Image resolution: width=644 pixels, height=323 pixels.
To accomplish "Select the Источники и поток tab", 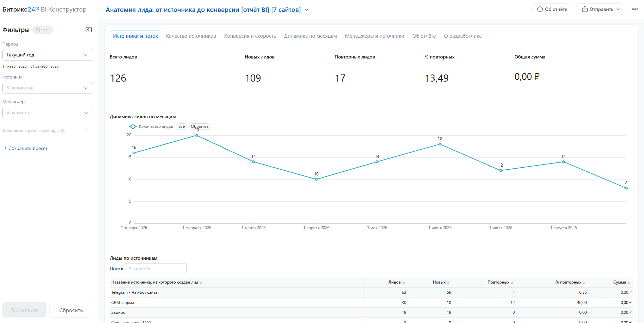I will [x=136, y=36].
